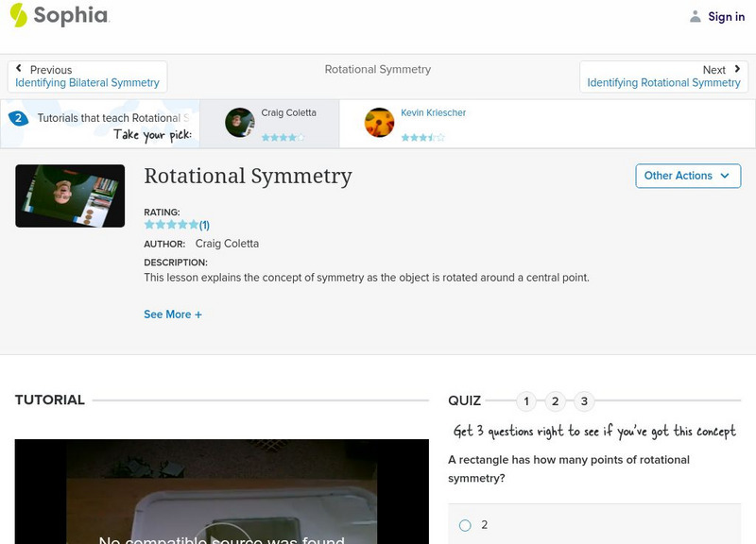Expand the See More section

[x=173, y=314]
